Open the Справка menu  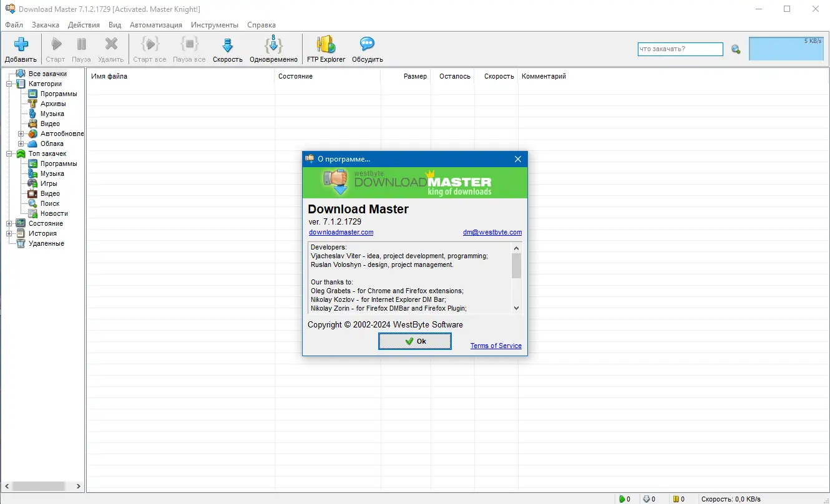click(261, 25)
